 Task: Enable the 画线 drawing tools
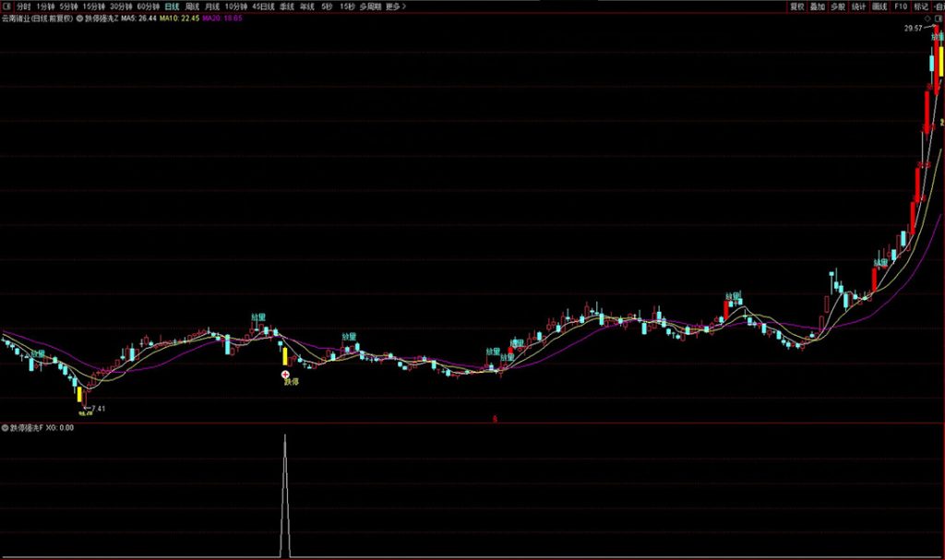(880, 6)
